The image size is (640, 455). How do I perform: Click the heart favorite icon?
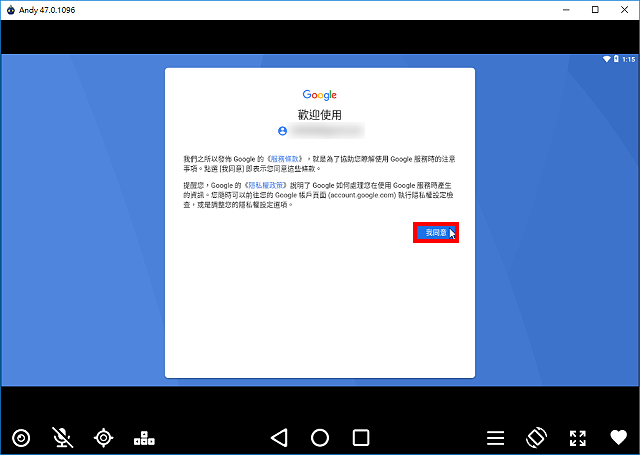point(618,437)
